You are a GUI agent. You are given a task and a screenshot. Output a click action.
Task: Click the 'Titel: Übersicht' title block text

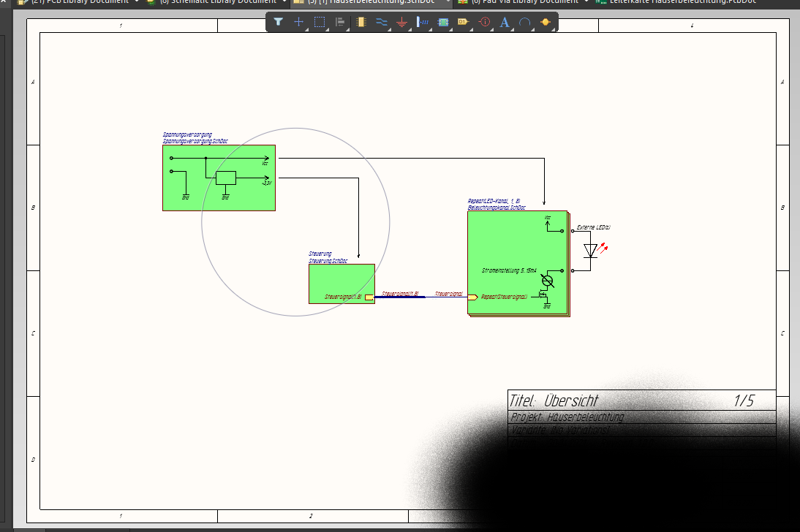(x=554, y=401)
